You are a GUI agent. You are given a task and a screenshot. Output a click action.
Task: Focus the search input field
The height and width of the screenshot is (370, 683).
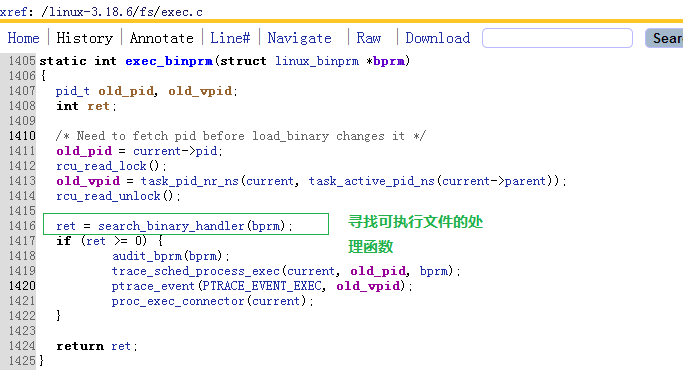point(557,38)
